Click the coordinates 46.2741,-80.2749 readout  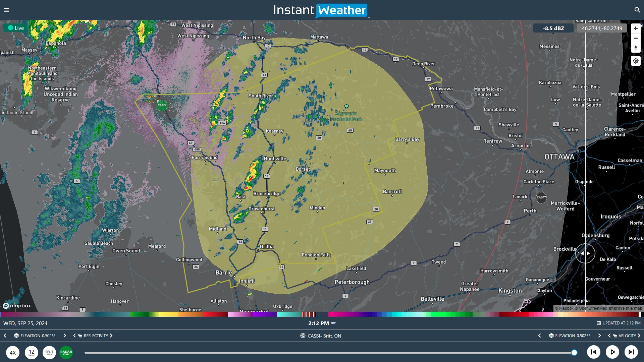coord(602,28)
